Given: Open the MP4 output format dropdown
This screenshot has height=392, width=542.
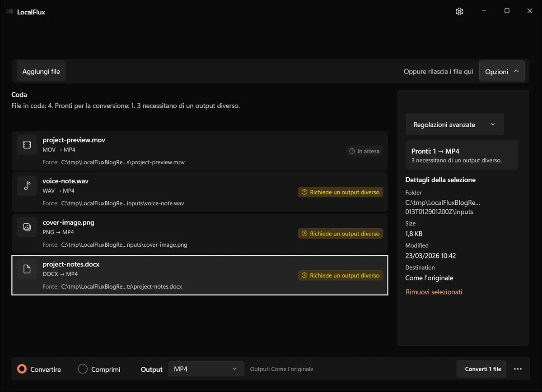Looking at the screenshot, I should click(x=206, y=369).
